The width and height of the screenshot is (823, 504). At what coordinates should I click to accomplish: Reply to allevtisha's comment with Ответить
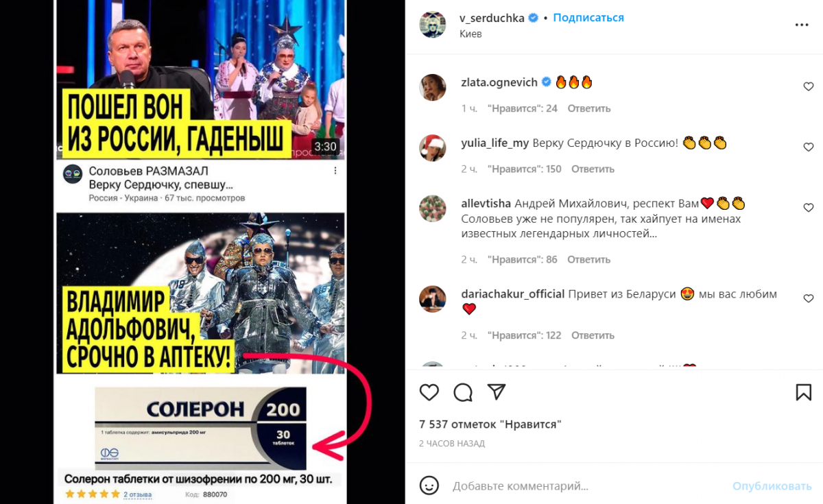(x=588, y=259)
